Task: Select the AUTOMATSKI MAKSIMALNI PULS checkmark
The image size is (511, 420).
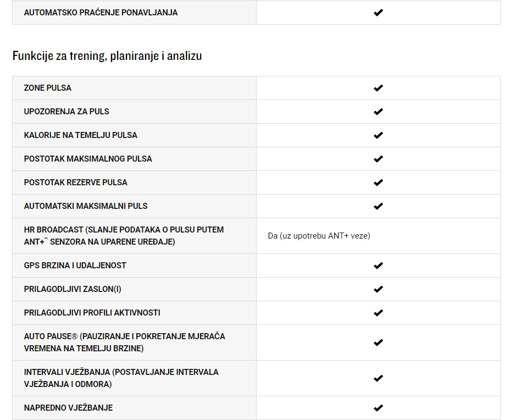Action: click(378, 206)
